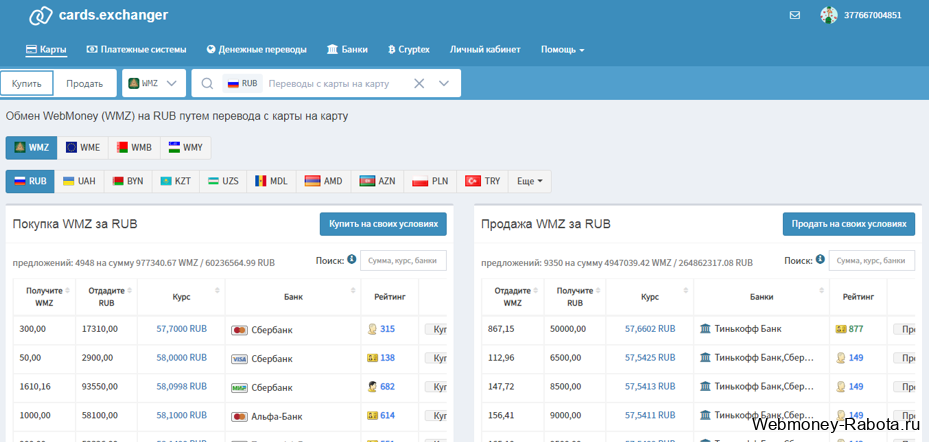This screenshot has width=929, height=442.
Task: Open rate link 58,0998 RUB
Action: pyautogui.click(x=181, y=386)
